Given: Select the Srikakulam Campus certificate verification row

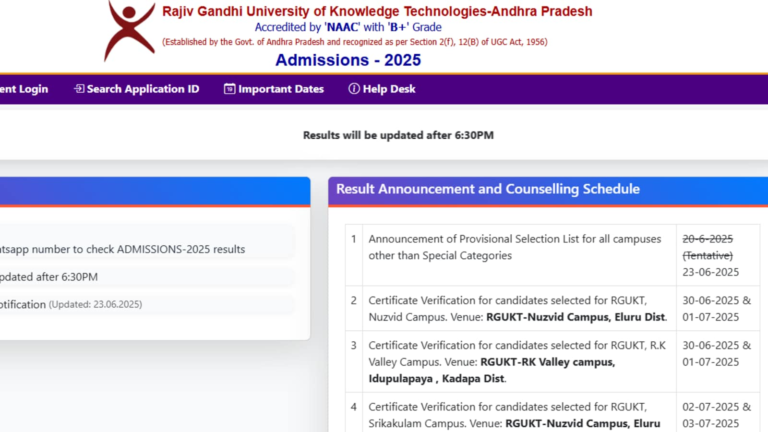Looking at the screenshot, I should pyautogui.click(x=516, y=414).
